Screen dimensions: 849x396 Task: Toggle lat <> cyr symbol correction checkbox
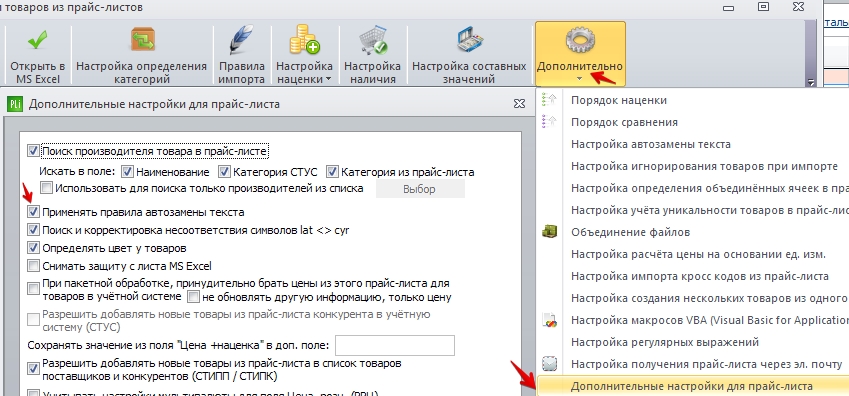(34, 230)
